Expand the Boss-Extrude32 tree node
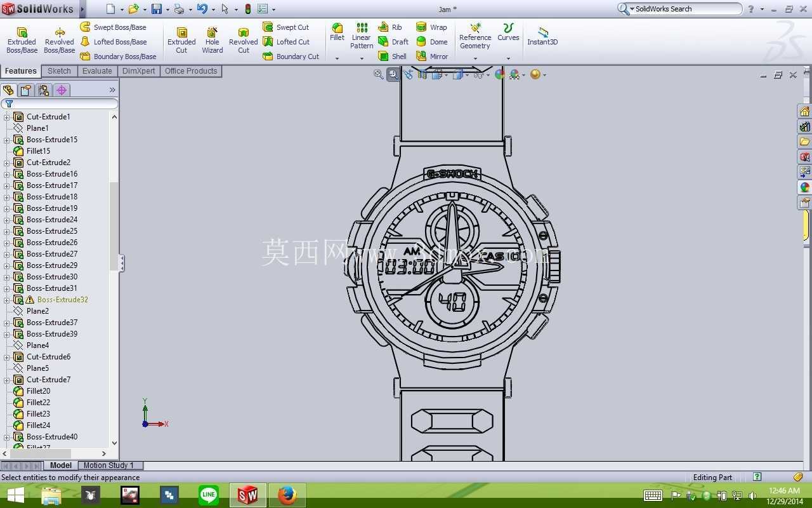The height and width of the screenshot is (508, 812). tap(7, 300)
